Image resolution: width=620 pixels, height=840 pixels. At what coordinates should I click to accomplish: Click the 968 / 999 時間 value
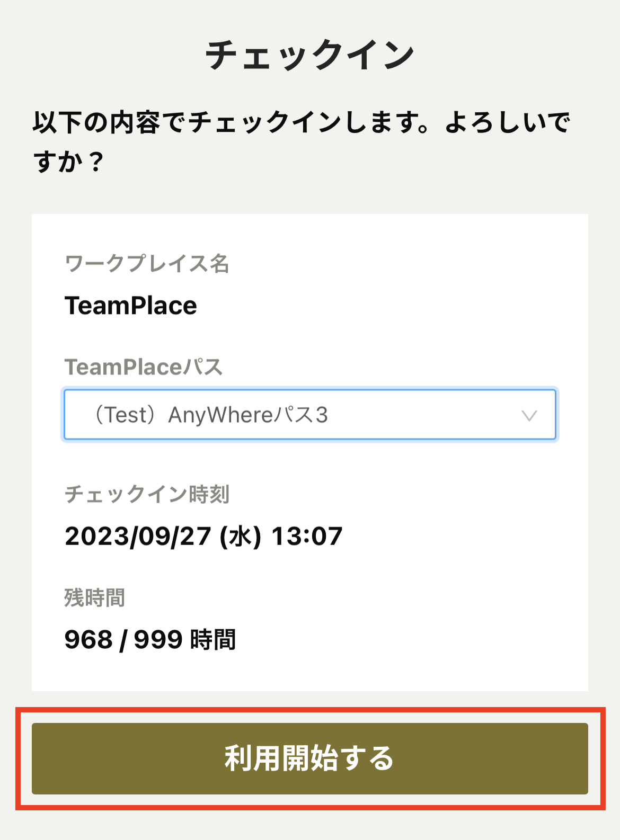click(x=150, y=639)
